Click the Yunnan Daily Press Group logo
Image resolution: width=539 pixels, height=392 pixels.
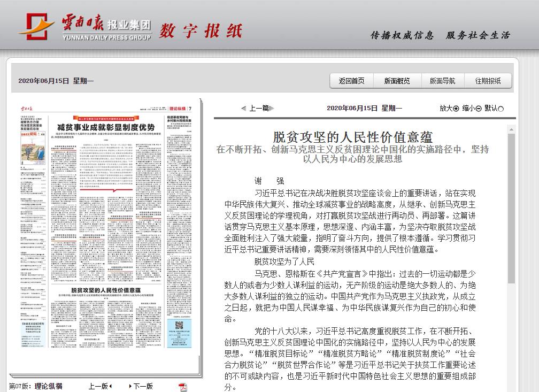86,27
